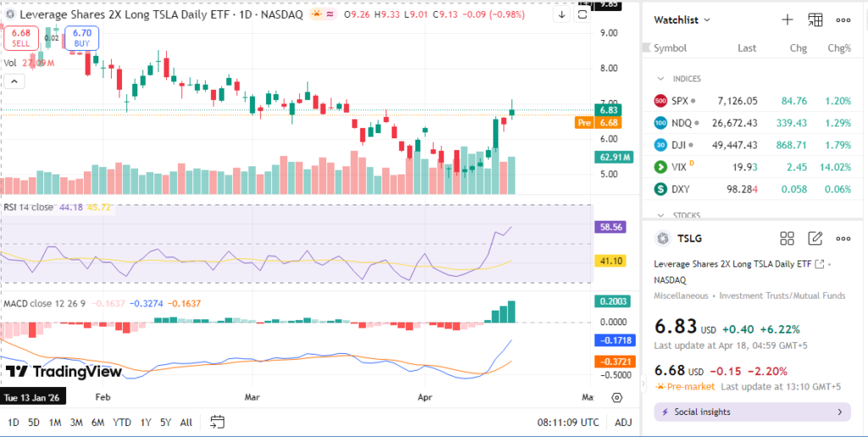Click the 6.68 SELL button

click(x=19, y=37)
